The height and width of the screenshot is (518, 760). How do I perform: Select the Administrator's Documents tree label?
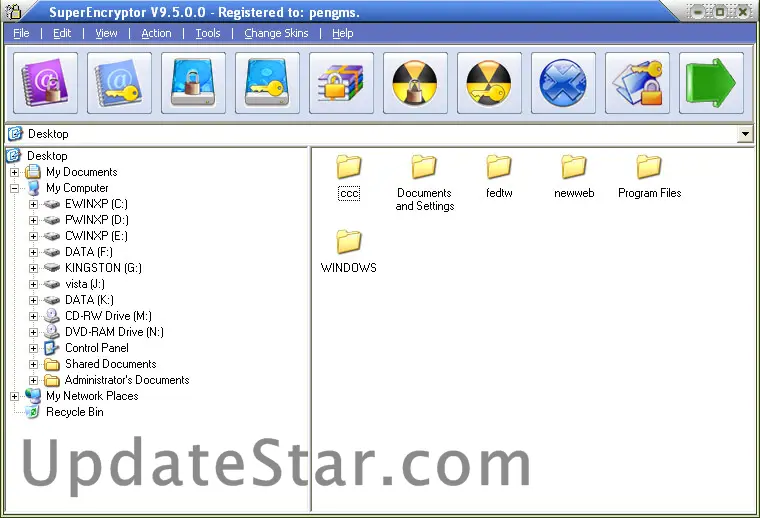127,380
